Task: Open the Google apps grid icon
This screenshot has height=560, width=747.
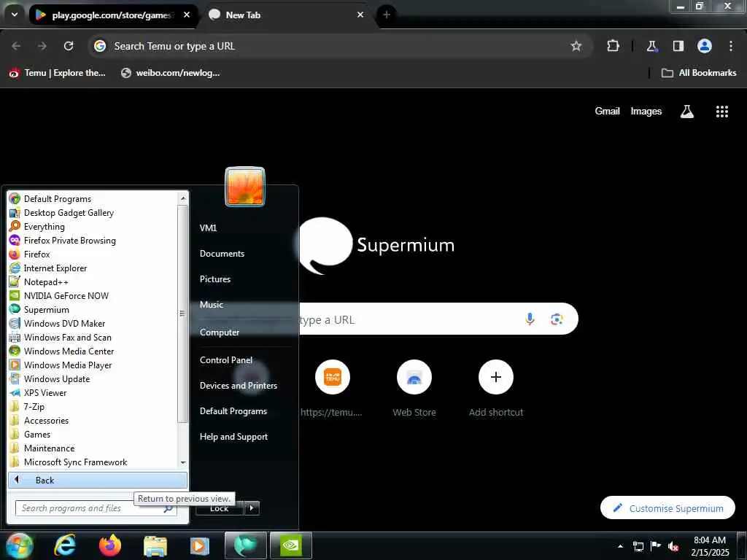Action: coord(721,112)
